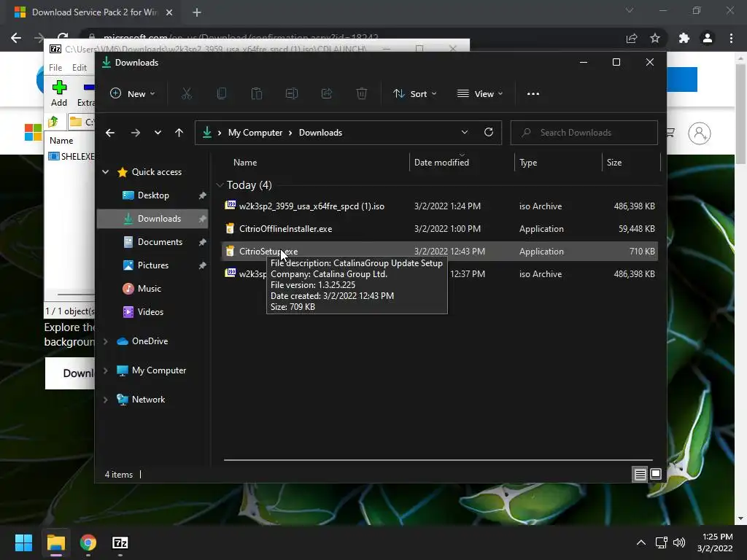Image resolution: width=747 pixels, height=560 pixels.
Task: Open File menu in 7-Zip window
Action: coord(55,68)
